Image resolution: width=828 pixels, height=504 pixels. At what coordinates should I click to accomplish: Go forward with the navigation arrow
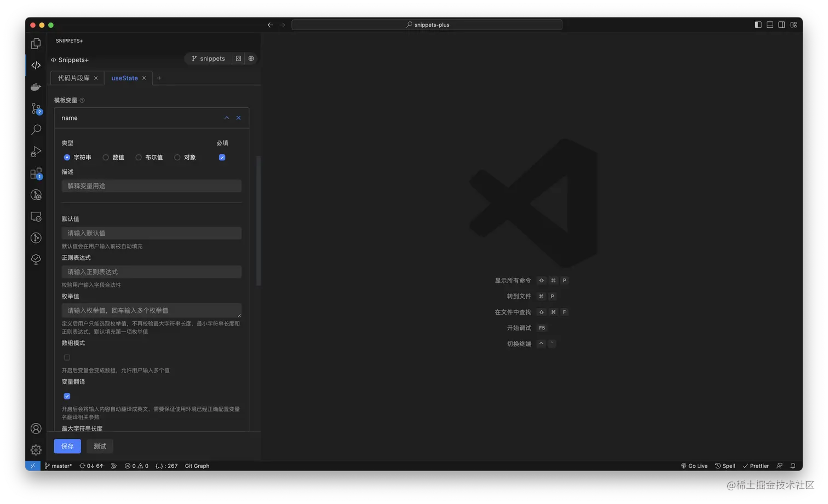pyautogui.click(x=282, y=25)
